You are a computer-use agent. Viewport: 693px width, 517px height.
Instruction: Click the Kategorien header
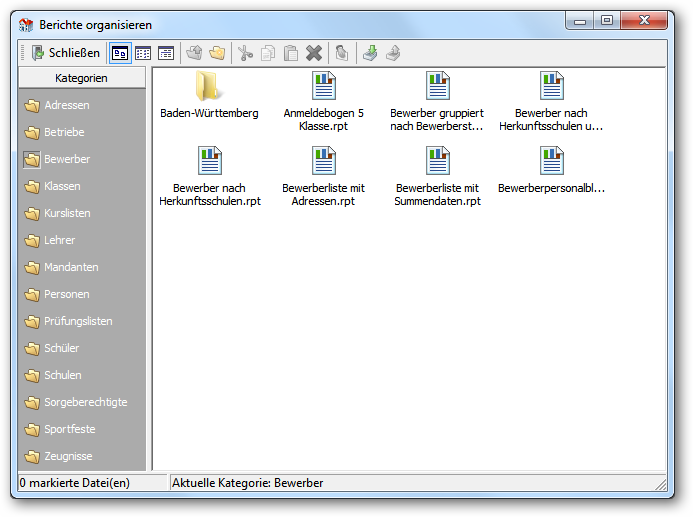[x=82, y=78]
